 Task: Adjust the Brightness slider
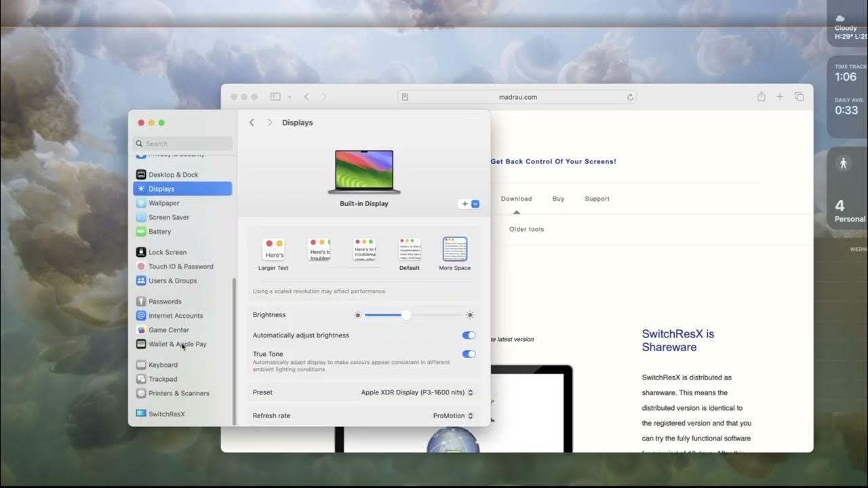414,315
